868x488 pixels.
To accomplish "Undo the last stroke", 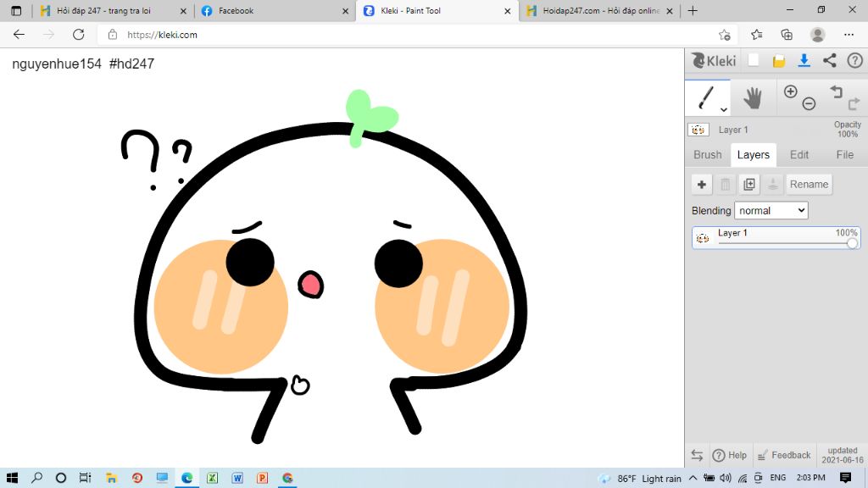I will point(836,91).
